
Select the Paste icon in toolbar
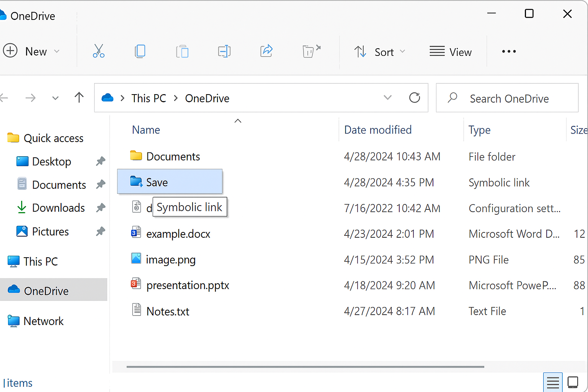coord(182,51)
